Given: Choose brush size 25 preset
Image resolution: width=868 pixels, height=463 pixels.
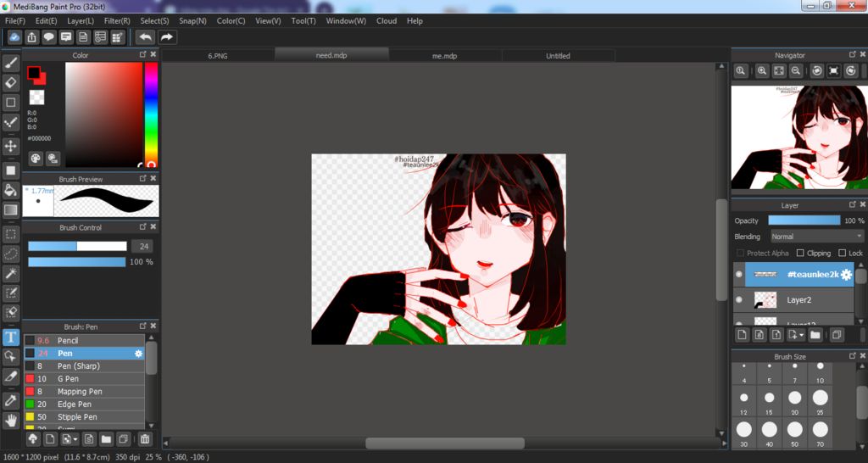Looking at the screenshot, I should tap(821, 401).
